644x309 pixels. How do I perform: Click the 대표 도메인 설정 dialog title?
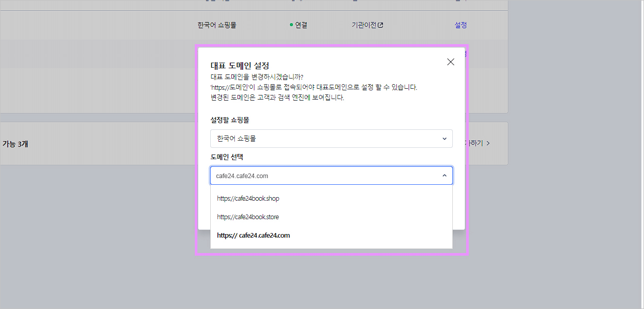pyautogui.click(x=240, y=66)
